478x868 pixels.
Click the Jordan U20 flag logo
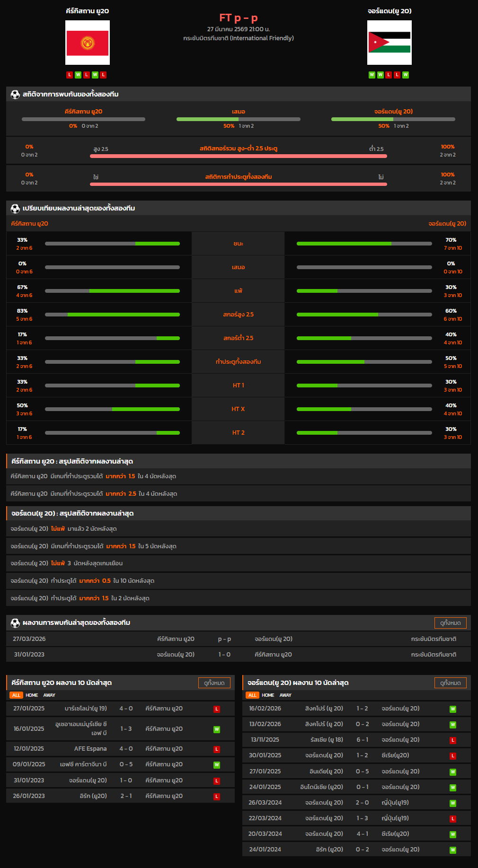point(389,43)
